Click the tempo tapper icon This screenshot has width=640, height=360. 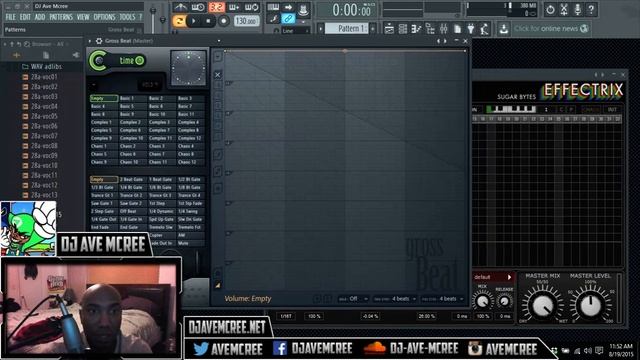point(484,29)
